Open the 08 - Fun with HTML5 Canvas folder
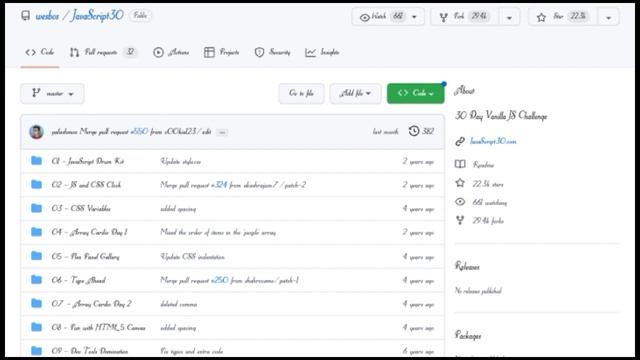Screen dimensions: 640x360 point(98,327)
